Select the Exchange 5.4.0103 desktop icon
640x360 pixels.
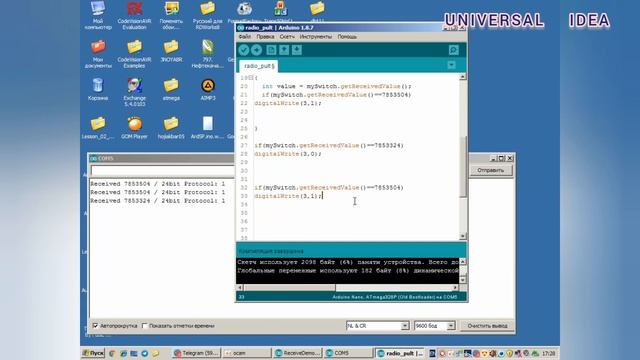[134, 92]
